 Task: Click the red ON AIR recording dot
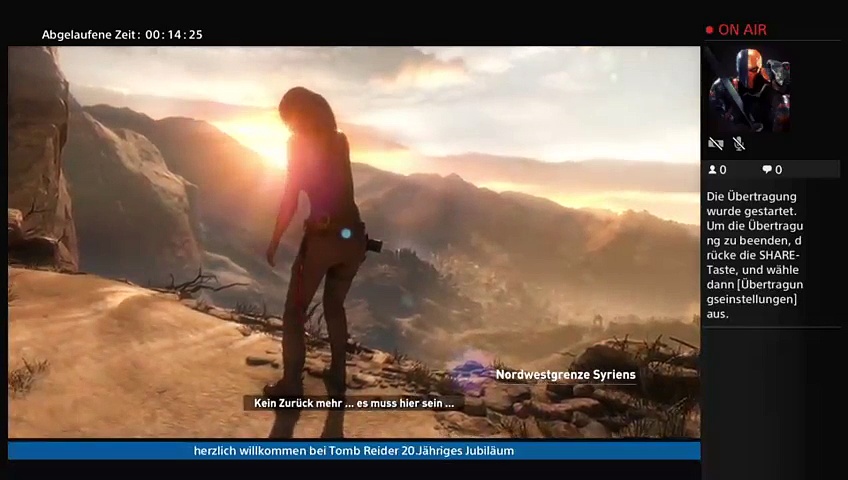pyautogui.click(x=710, y=30)
